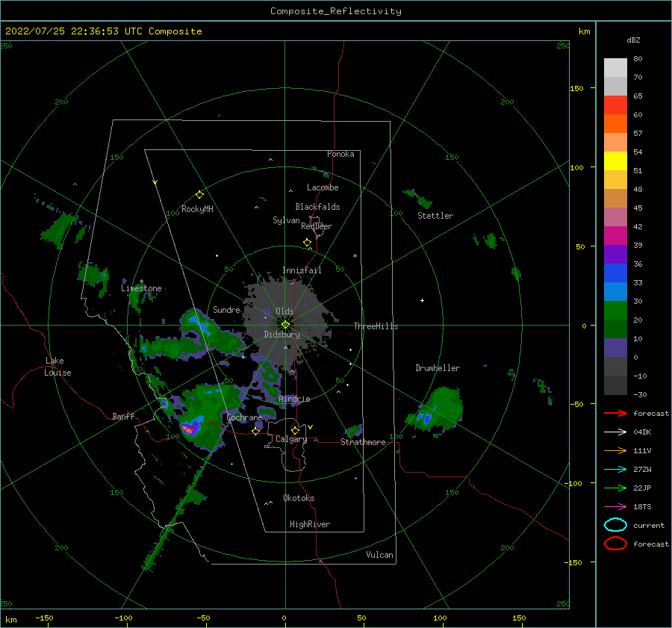672x628 pixels.
Task: Click the Stettler city label
Action: click(x=435, y=216)
